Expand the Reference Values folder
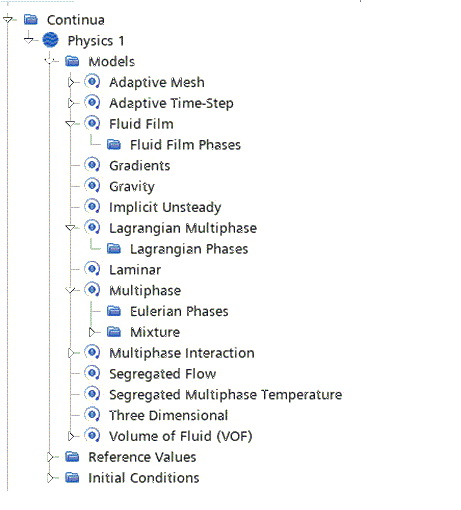The height and width of the screenshot is (510, 461). pyautogui.click(x=50, y=457)
